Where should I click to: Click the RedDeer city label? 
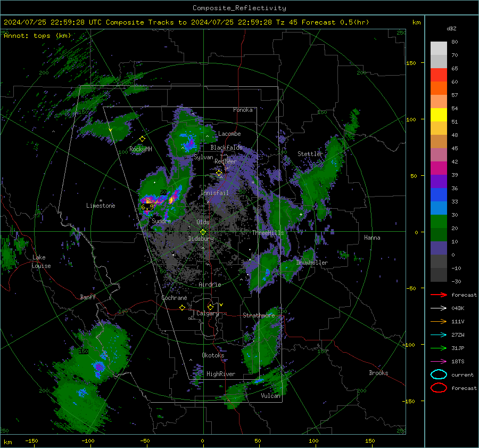pos(226,161)
